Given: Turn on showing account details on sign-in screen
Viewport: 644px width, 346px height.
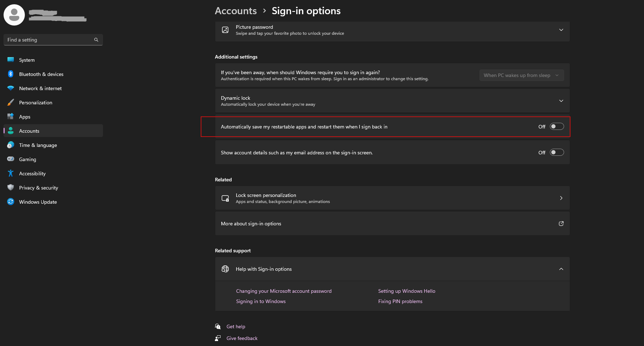Looking at the screenshot, I should point(557,152).
